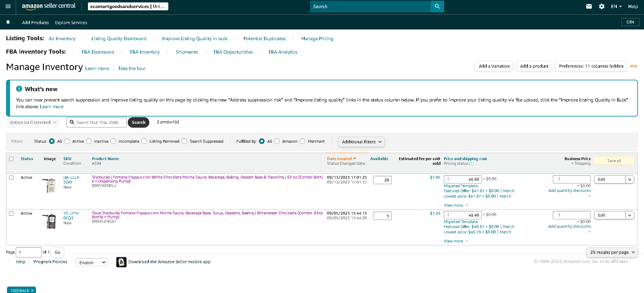The height and width of the screenshot is (293, 644).
Task: Click the What's new info icon
Action: point(19,89)
